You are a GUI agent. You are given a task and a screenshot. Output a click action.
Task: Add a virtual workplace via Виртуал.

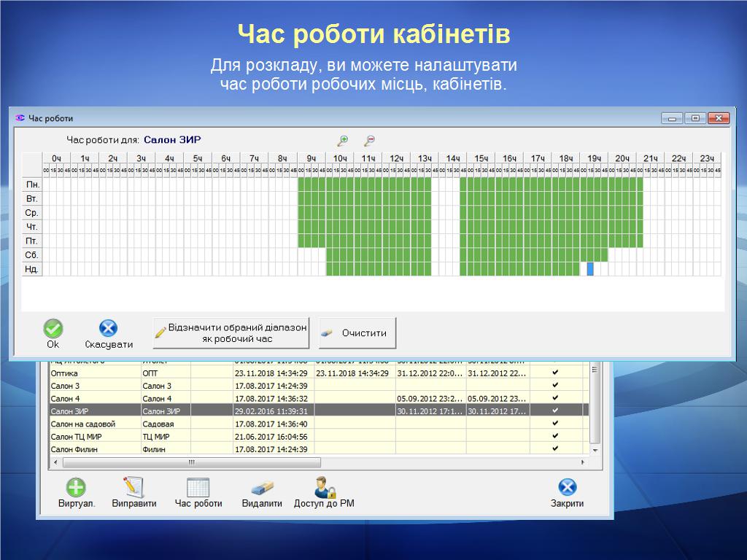click(77, 487)
